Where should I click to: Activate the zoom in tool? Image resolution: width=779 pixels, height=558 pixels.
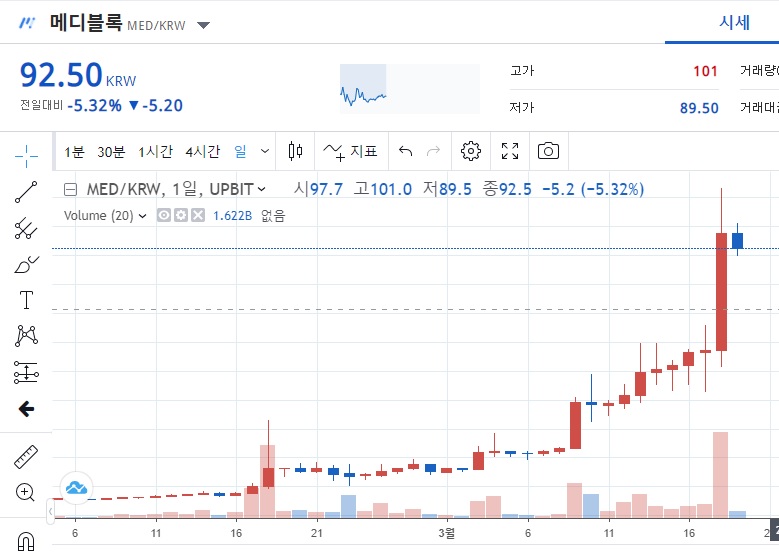(25, 492)
